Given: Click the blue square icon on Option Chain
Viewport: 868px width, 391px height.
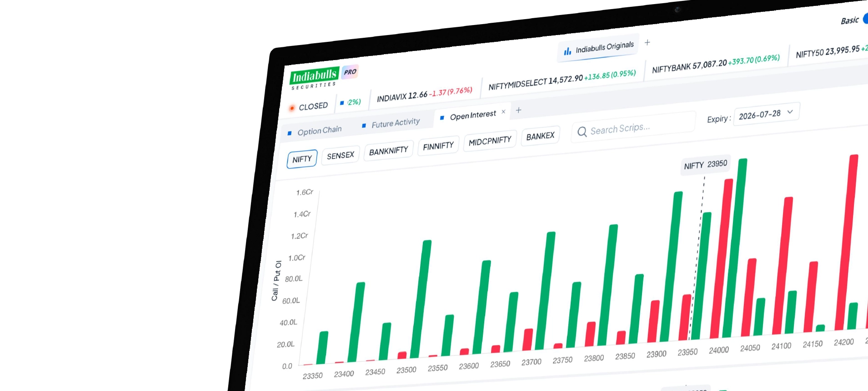Looking at the screenshot, I should pyautogui.click(x=290, y=133).
